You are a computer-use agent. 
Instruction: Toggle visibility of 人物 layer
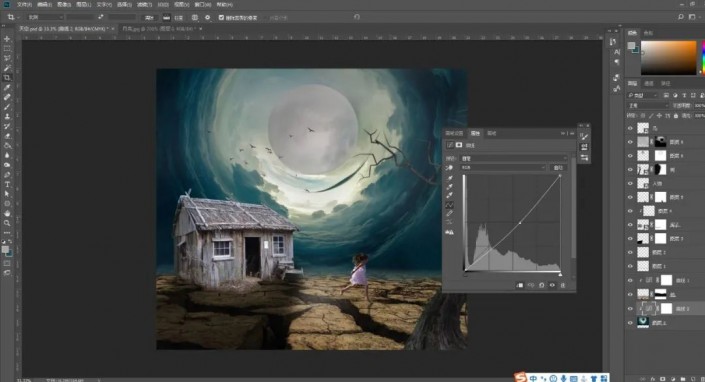[x=630, y=183]
